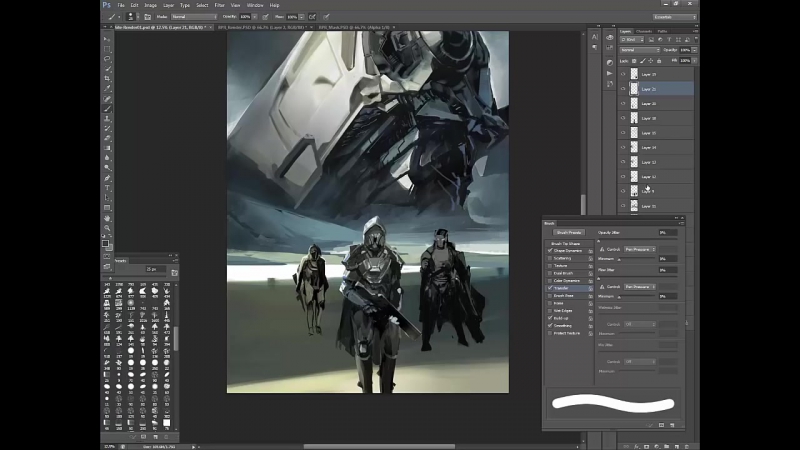Toggle pressure for opacity icon
Screen dimensions: 800x450
pyautogui.click(x=265, y=17)
